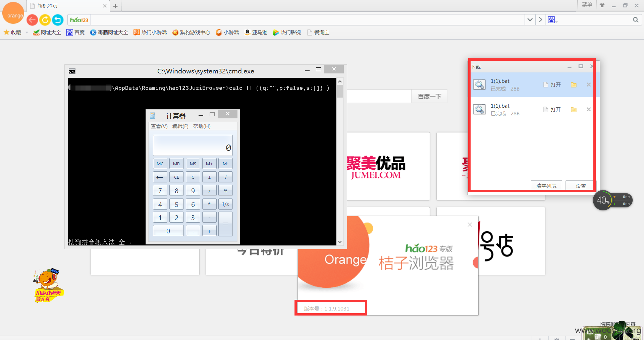
Task: Click calculator M+ button
Action: (x=209, y=164)
